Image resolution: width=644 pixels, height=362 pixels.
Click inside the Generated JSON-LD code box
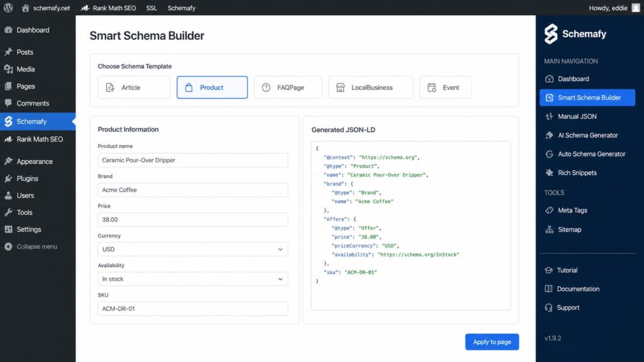point(411,226)
